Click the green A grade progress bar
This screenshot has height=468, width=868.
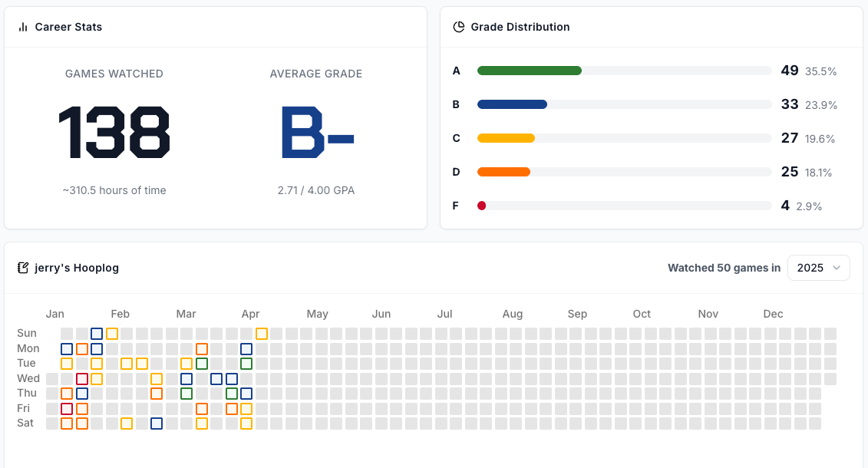click(x=530, y=71)
